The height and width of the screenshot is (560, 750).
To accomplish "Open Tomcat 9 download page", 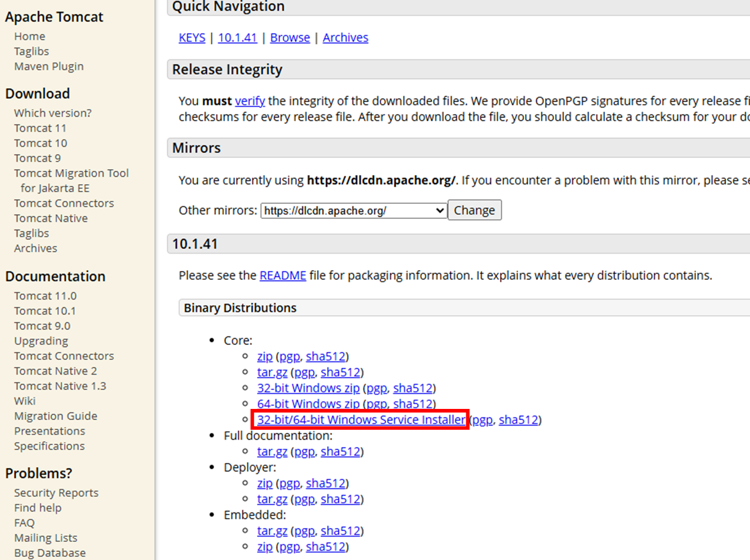I will pyautogui.click(x=37, y=158).
